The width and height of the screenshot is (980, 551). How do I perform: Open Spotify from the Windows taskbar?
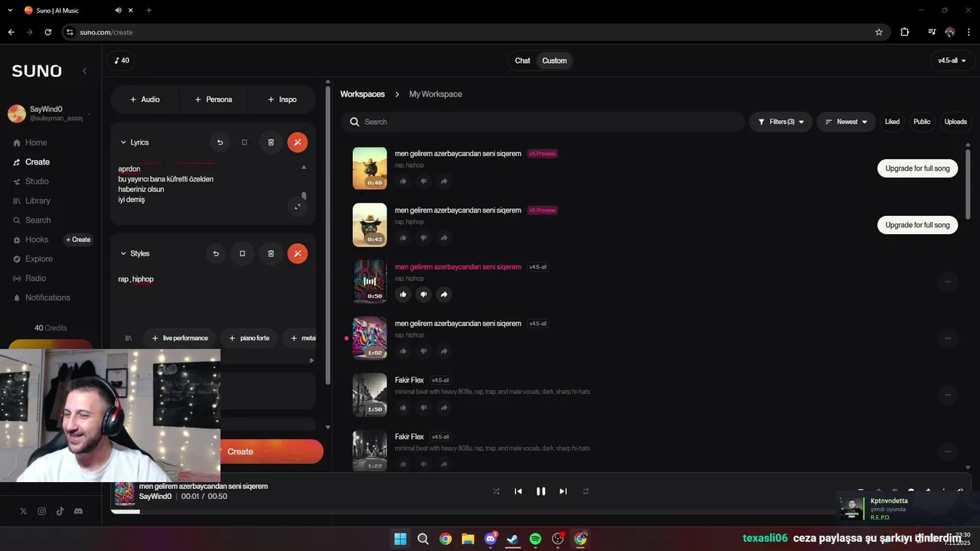coord(535,539)
